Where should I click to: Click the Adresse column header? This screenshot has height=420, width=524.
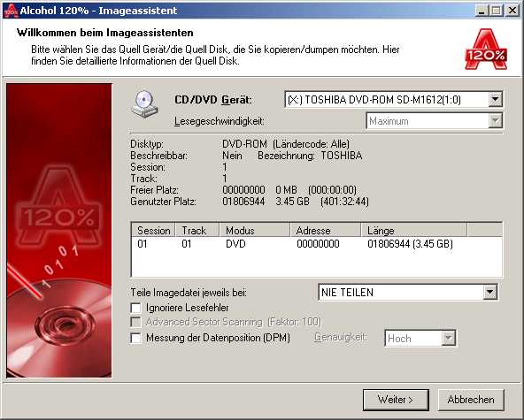point(326,231)
